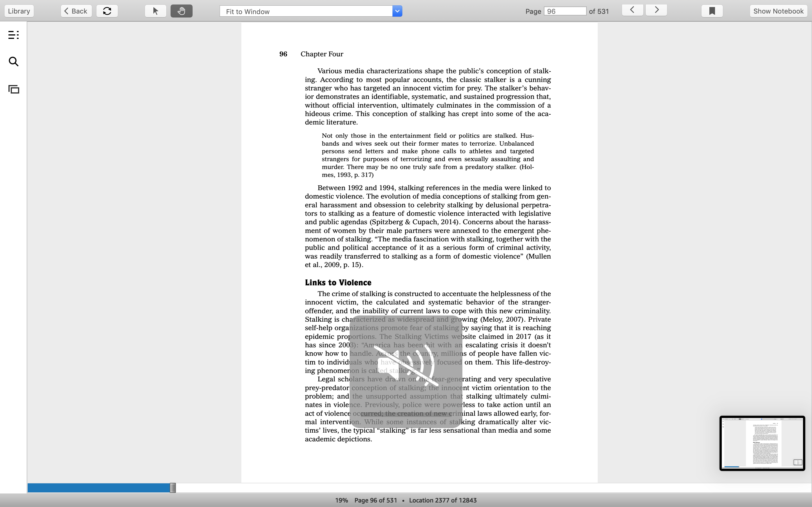
Task: Go to the previous page arrow
Action: point(632,10)
